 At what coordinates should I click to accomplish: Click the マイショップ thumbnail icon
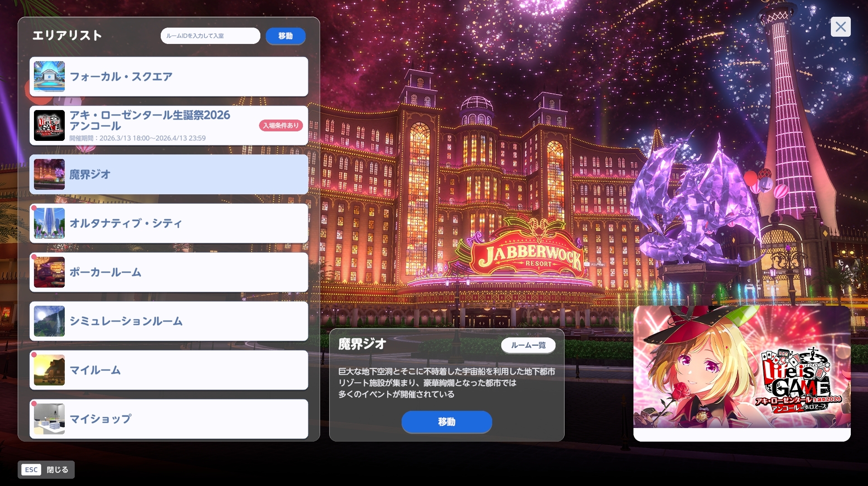point(49,419)
